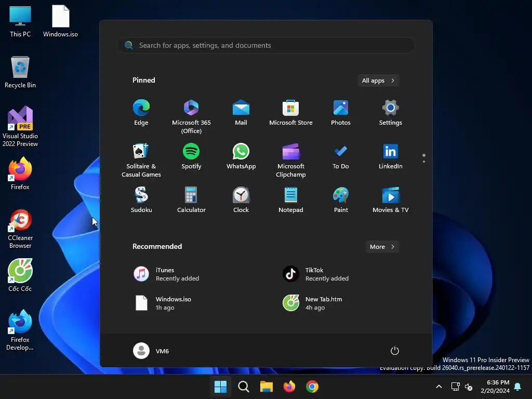This screenshot has height=399, width=532.
Task: Open Google Chrome from the taskbar
Action: [x=312, y=387]
